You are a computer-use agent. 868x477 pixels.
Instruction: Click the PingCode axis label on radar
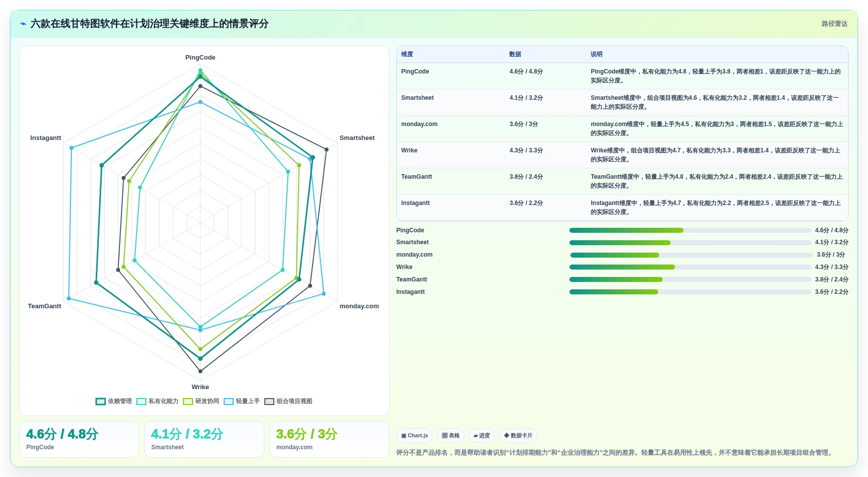(x=200, y=58)
